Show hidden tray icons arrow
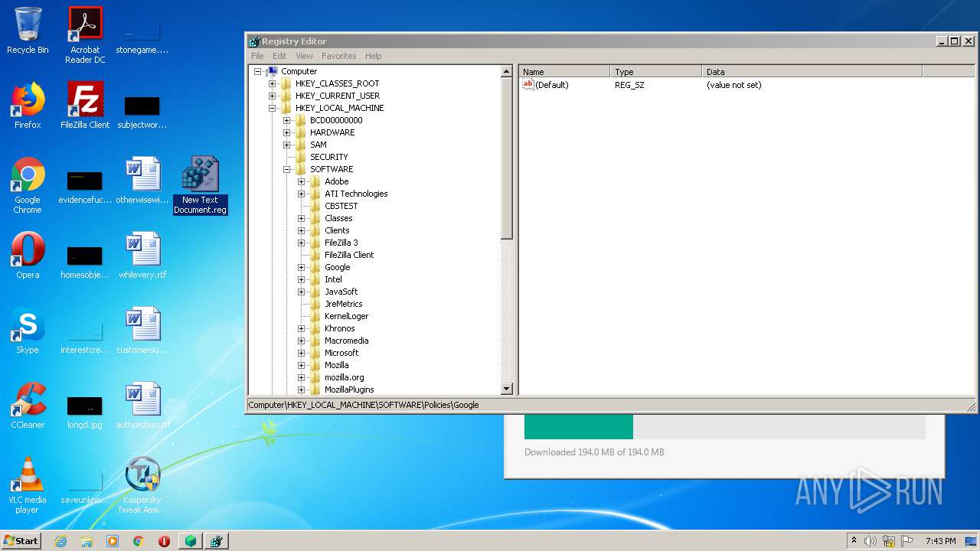This screenshot has height=551, width=980. (x=854, y=541)
